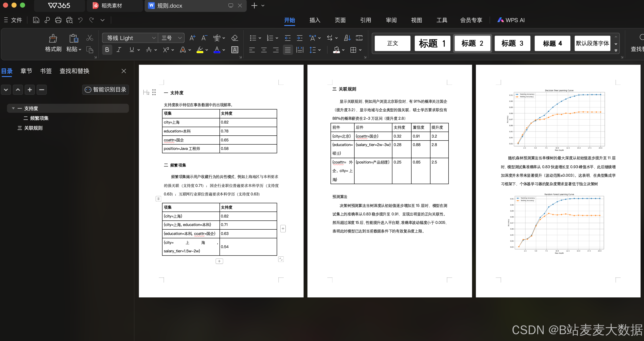The image size is (644, 341).
Task: Open the 书签 navigation tab
Action: click(x=46, y=71)
